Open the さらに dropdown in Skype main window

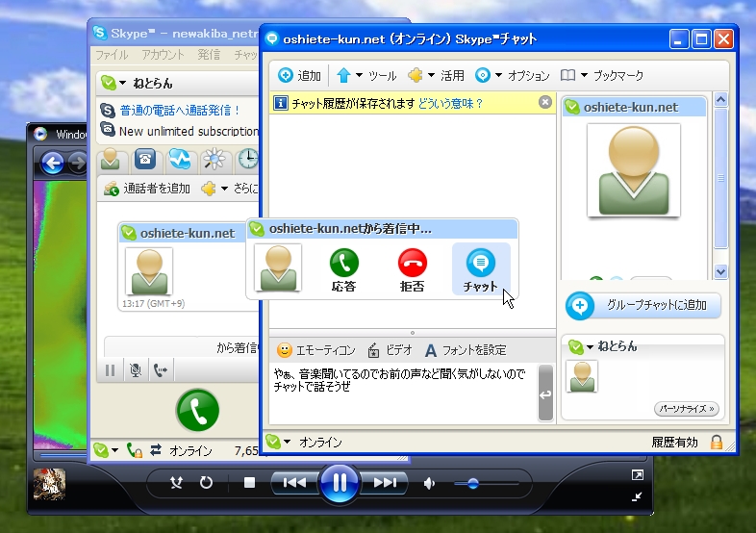(x=230, y=189)
